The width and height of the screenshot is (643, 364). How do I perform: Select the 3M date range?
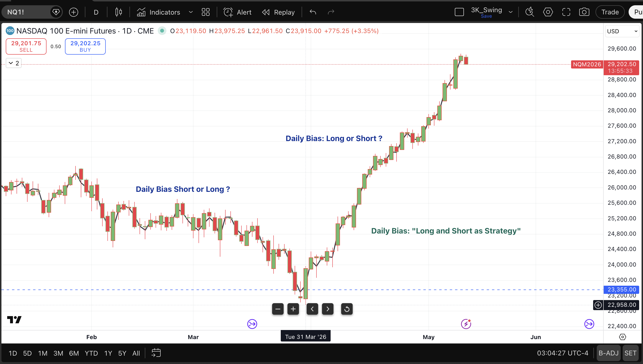pos(58,353)
